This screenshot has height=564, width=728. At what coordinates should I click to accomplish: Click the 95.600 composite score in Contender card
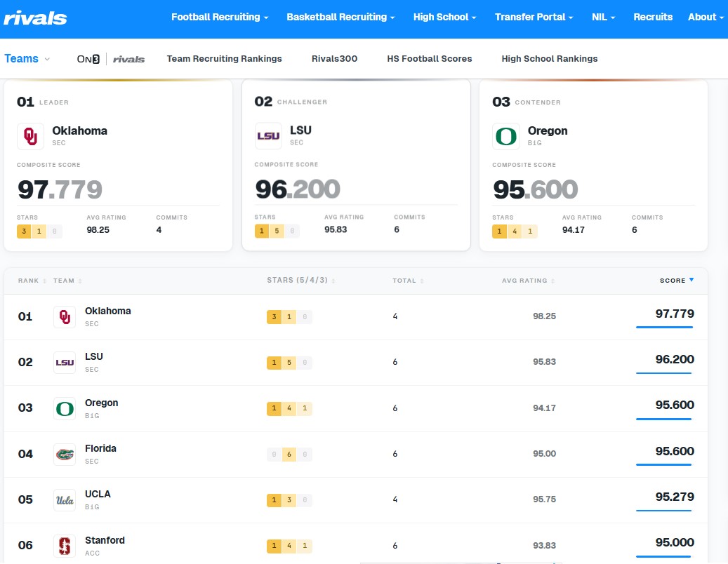click(x=536, y=189)
